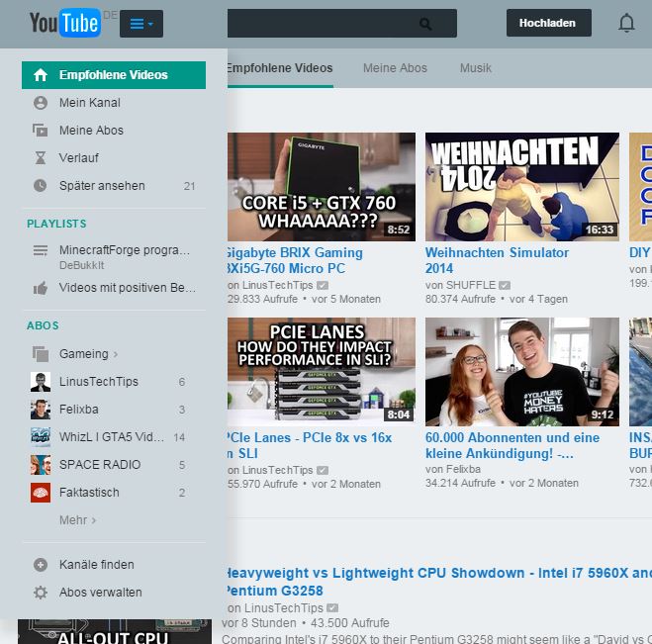Open Gigabyte BRIX Core i5 thumbnail
The height and width of the screenshot is (644, 652).
coord(321,187)
